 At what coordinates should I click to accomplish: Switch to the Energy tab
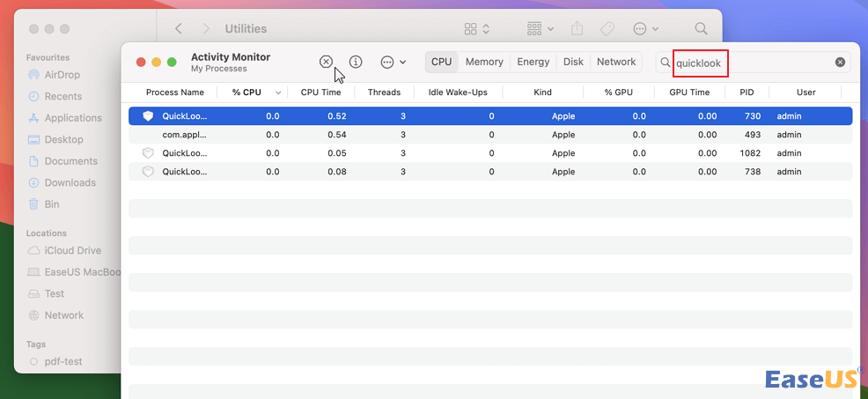533,62
